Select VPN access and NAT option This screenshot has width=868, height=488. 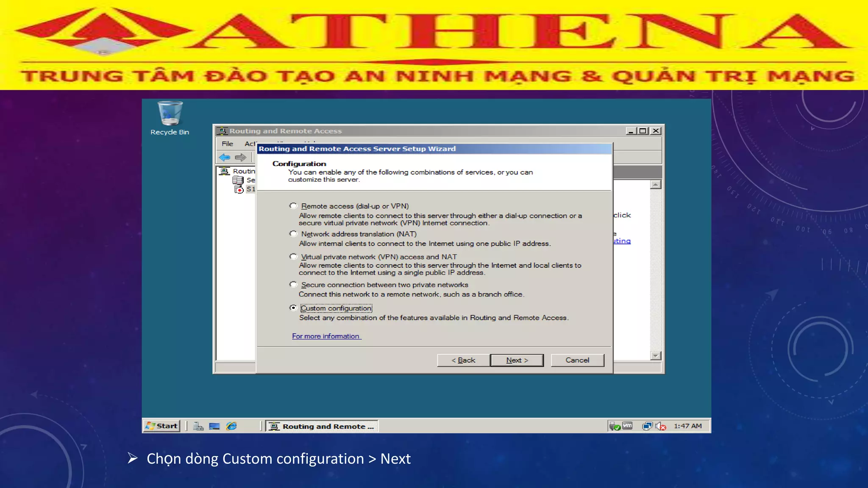[x=293, y=257]
